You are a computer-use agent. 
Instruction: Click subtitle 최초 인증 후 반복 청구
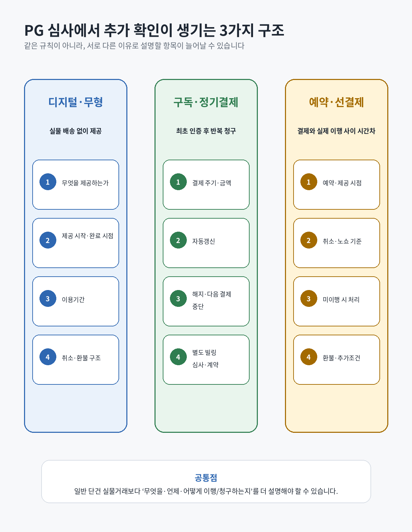click(206, 131)
